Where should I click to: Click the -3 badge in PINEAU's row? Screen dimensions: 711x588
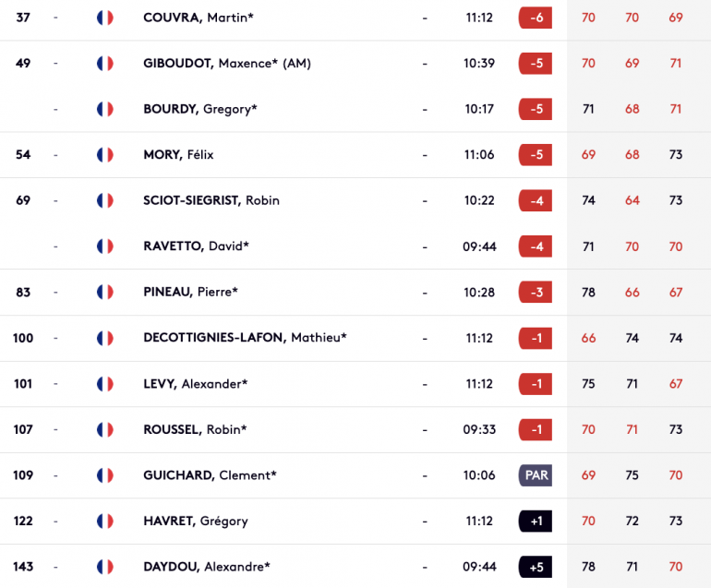tap(536, 292)
